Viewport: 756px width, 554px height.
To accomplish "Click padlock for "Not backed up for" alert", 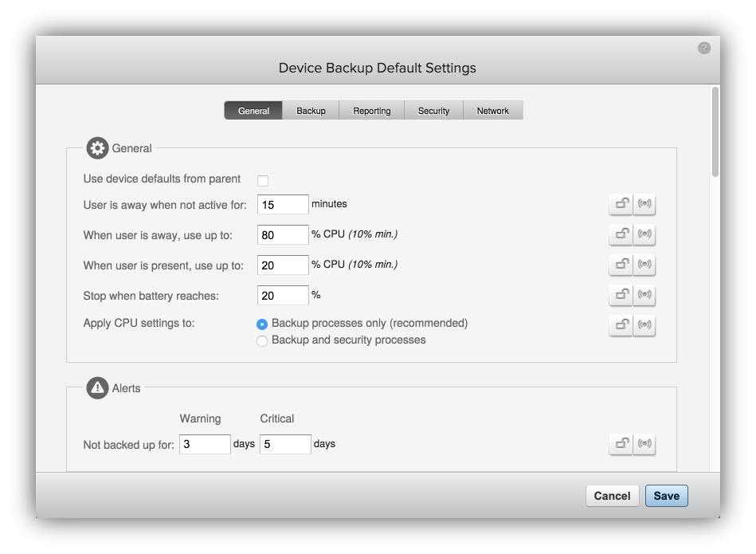I will coord(621,444).
